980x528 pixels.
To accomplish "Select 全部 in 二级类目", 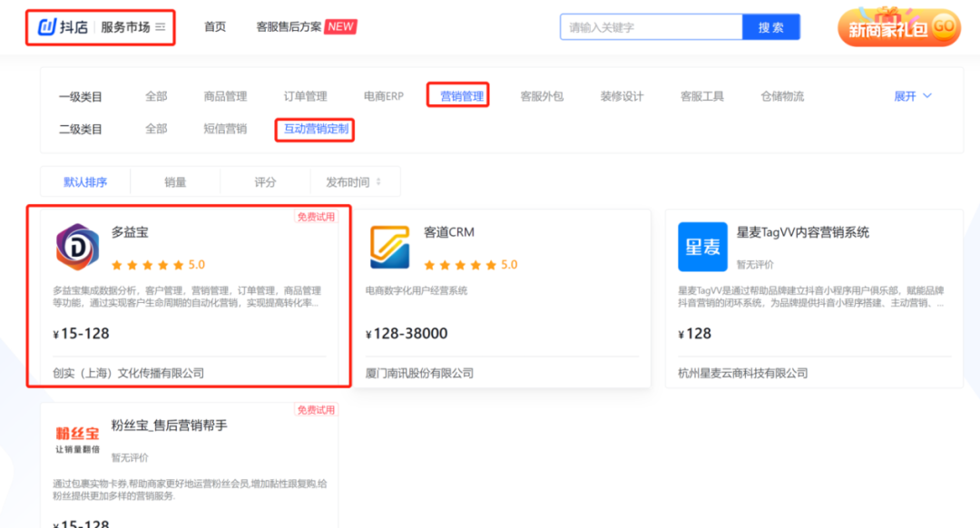I will (156, 129).
